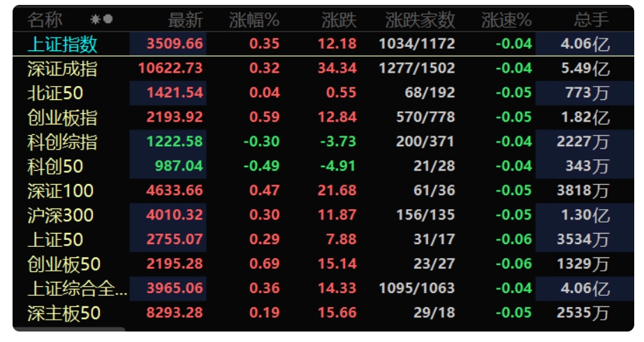Open the 上证综合全... truncated index name
644x342 pixels.
(78, 289)
